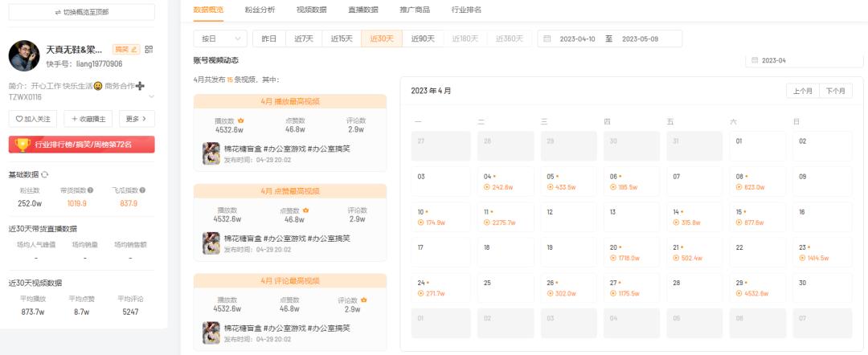The width and height of the screenshot is (868, 355).
Task: Switch to 推广商品 tab
Action: (x=415, y=10)
